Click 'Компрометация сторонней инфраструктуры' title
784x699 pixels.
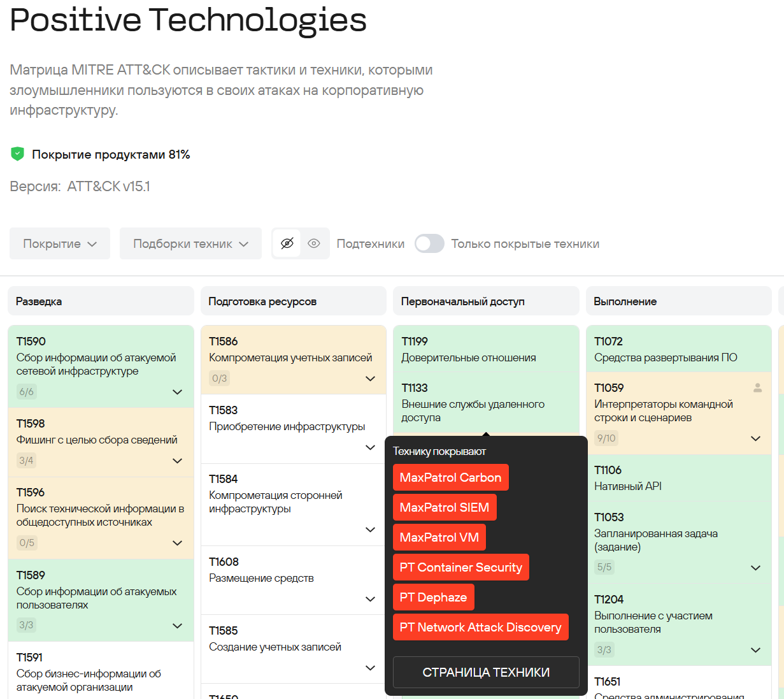276,502
